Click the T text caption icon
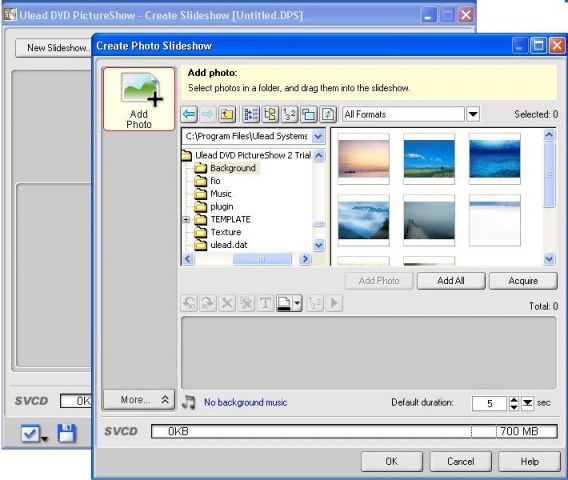Screen dimensions: 568x480 (265, 303)
